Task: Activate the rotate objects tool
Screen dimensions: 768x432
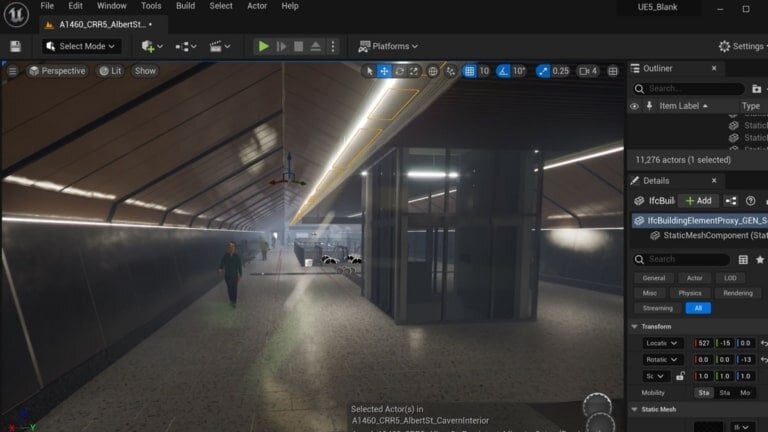Action: point(400,71)
